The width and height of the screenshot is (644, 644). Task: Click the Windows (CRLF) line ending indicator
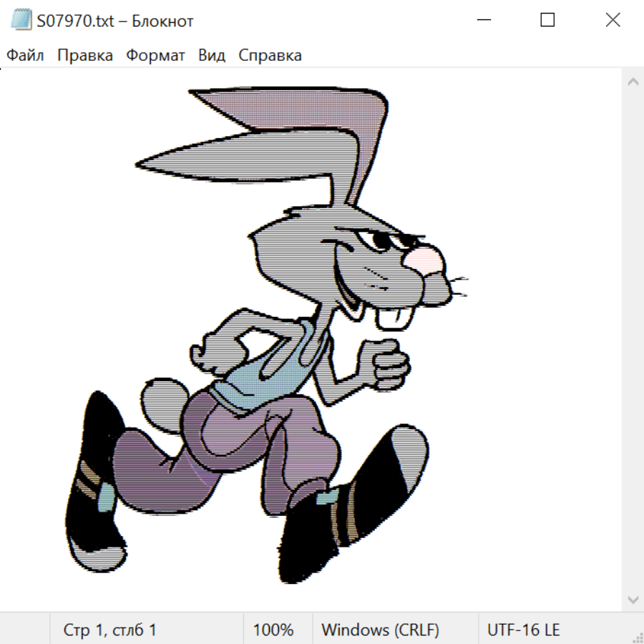(x=380, y=630)
